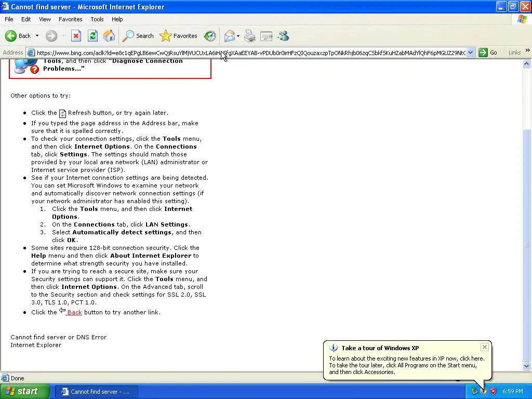Screen dimensions: 532x399
Task: Click the Cannot find server or DNS Error text
Action: tap(58, 337)
